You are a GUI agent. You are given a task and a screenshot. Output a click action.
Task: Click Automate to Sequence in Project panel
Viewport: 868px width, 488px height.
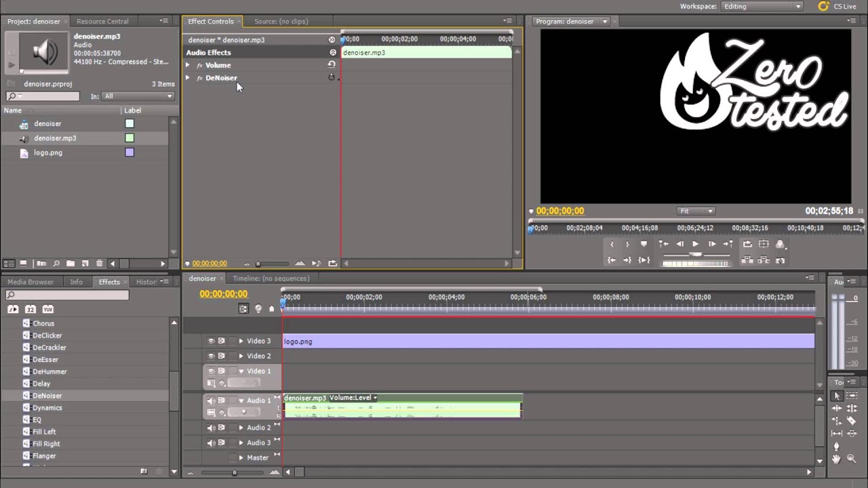(41, 264)
